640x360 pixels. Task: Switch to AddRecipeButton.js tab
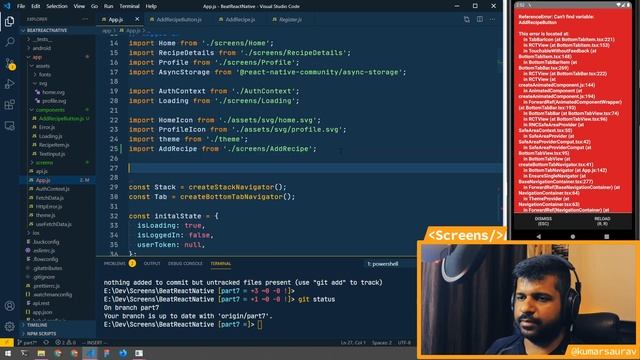click(178, 19)
